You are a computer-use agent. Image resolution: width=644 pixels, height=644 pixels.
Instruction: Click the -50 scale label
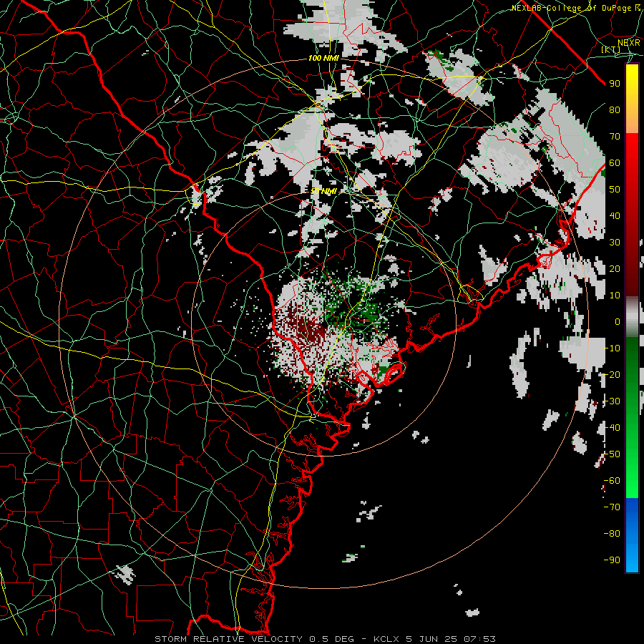(x=612, y=454)
